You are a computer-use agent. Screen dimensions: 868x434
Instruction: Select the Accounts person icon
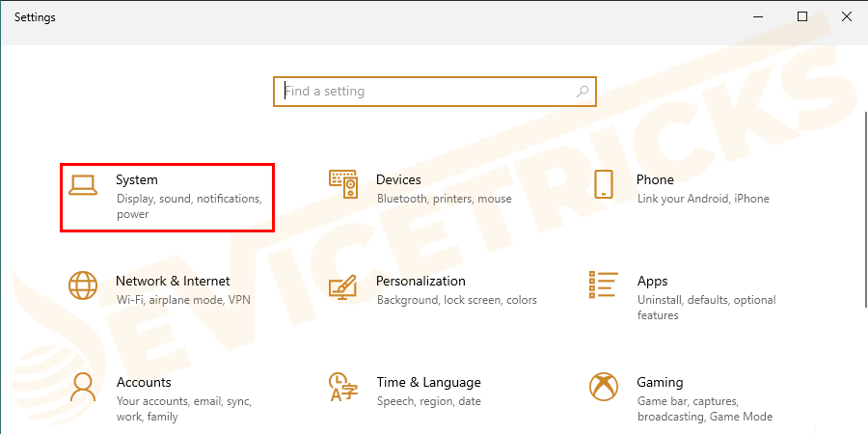(83, 387)
